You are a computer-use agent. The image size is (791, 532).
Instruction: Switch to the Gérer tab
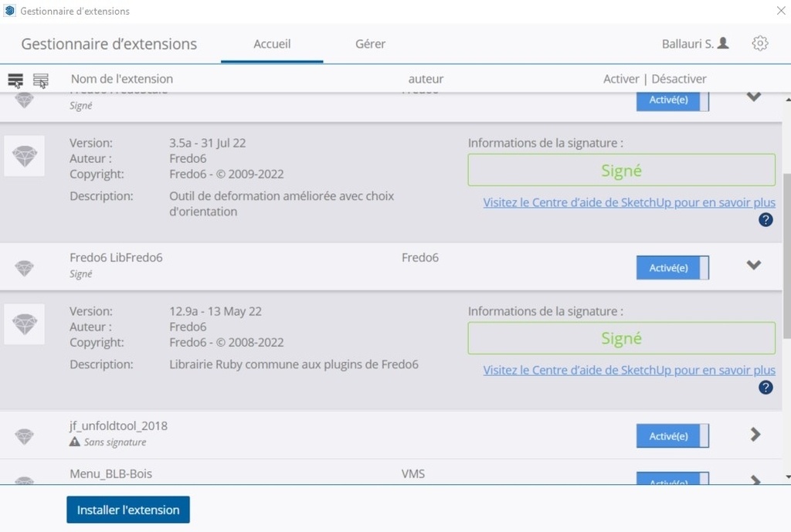[370, 44]
